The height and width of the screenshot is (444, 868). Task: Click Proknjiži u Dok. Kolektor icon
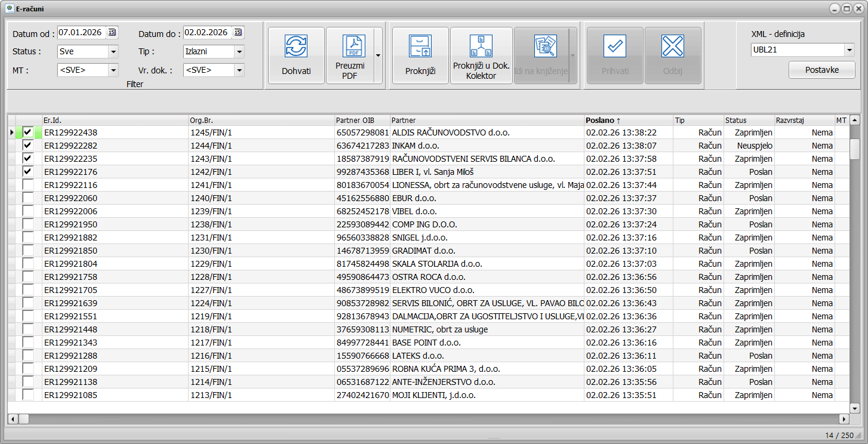[481, 46]
